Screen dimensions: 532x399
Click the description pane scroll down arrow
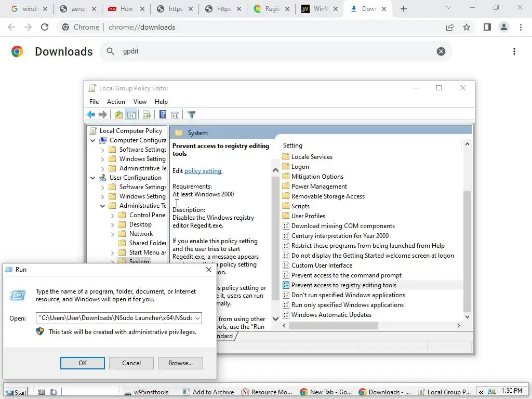tap(275, 318)
